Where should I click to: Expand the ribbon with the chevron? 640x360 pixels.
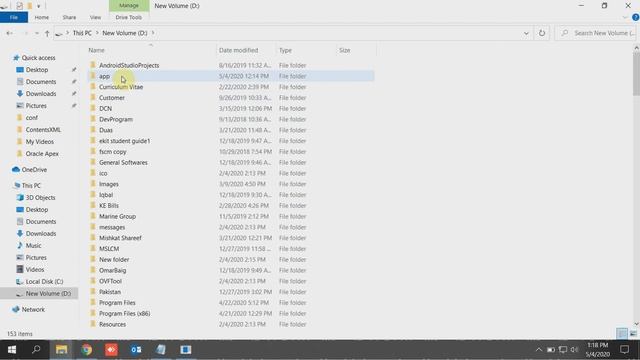625,18
